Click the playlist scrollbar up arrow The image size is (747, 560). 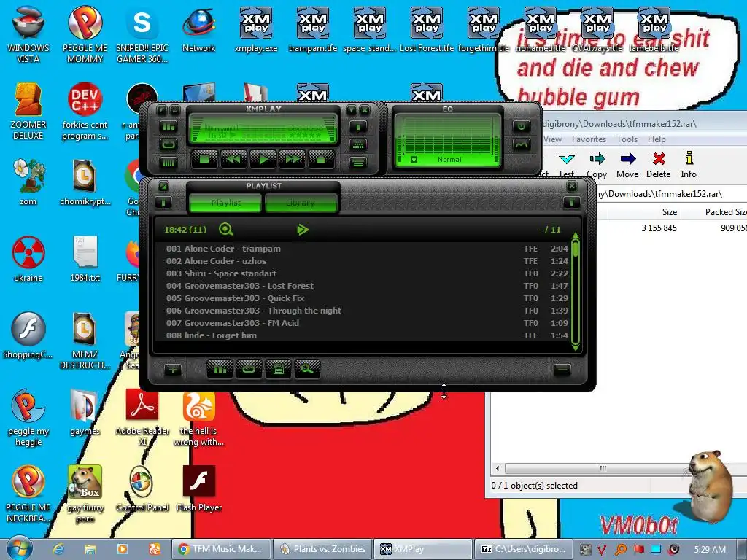coord(576,236)
